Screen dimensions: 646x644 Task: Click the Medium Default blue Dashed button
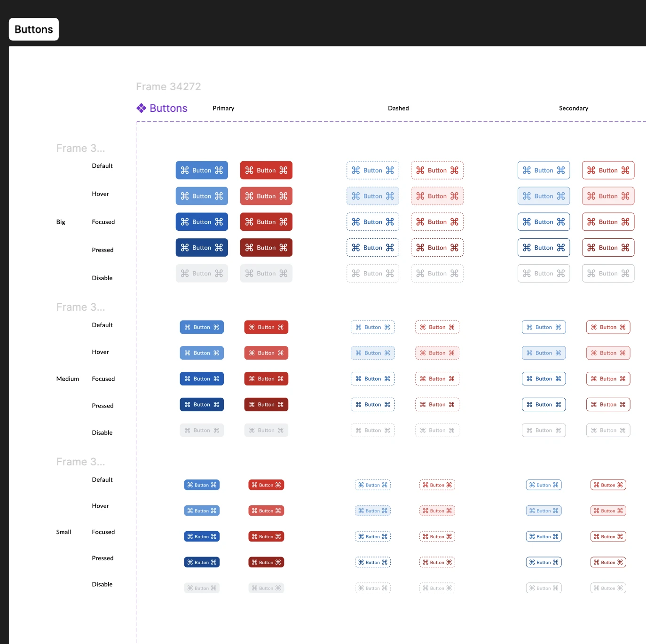(x=373, y=327)
